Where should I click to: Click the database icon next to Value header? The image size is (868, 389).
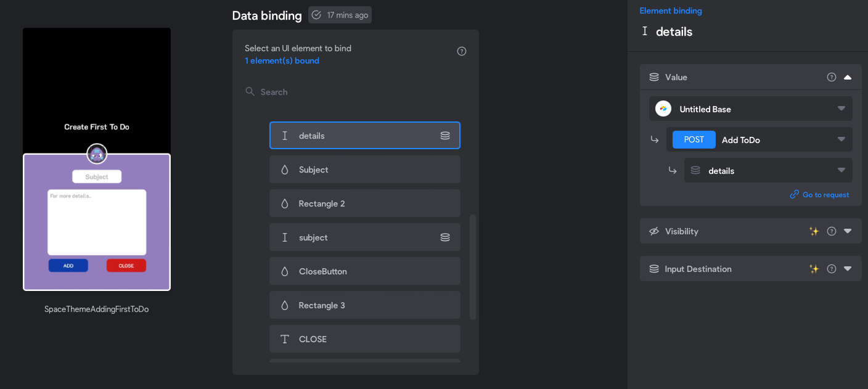coord(654,77)
